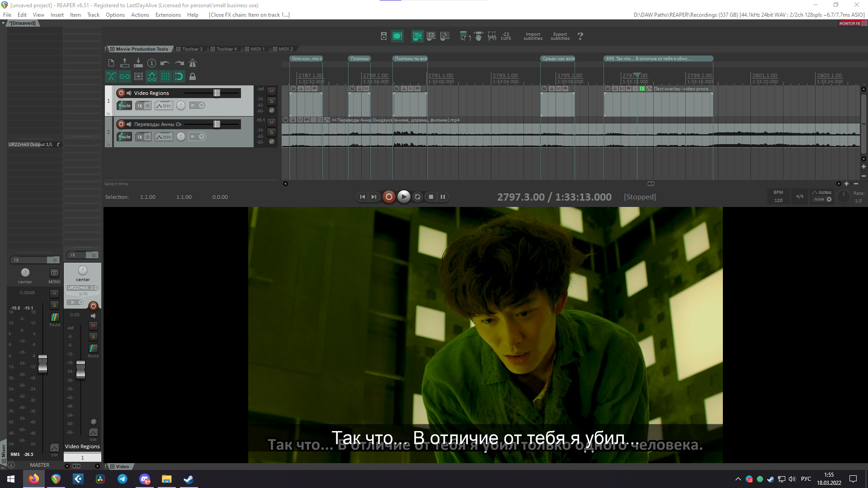Image resolution: width=868 pixels, height=488 pixels.
Task: Select the '695 Так что...' region marker
Action: pos(658,59)
